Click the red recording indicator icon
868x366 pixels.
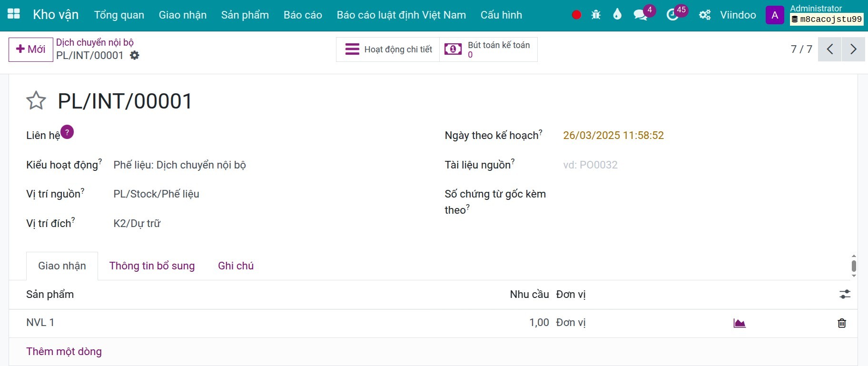click(576, 15)
